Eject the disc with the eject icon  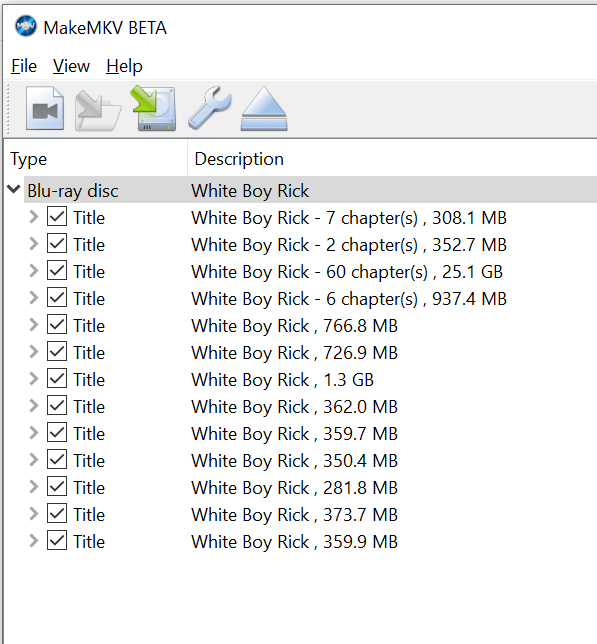264,108
